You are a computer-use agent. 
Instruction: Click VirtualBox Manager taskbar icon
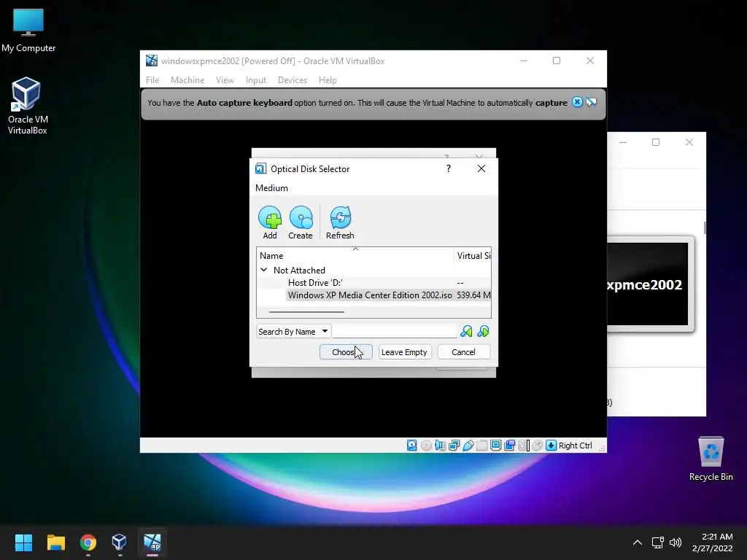[x=120, y=542]
